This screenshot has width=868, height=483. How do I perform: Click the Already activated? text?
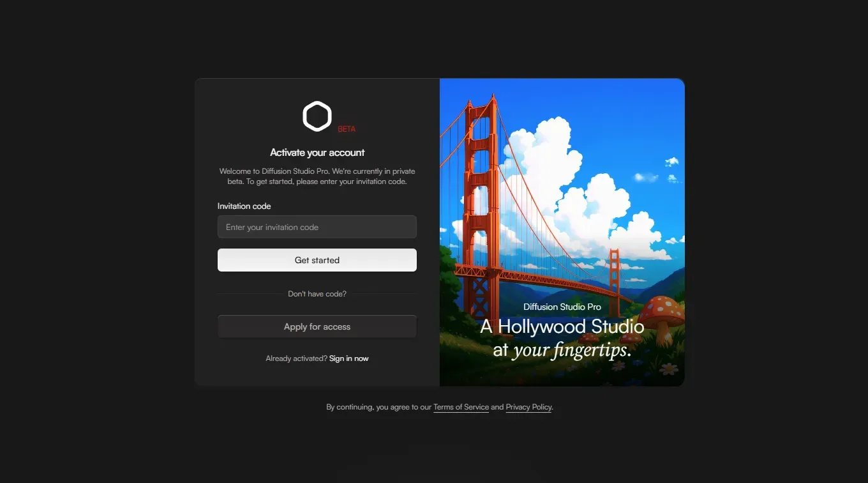click(296, 358)
